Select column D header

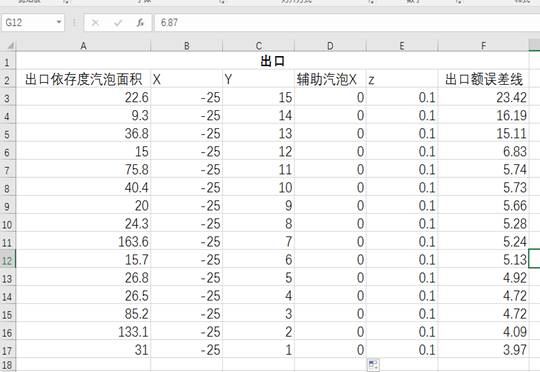click(330, 45)
